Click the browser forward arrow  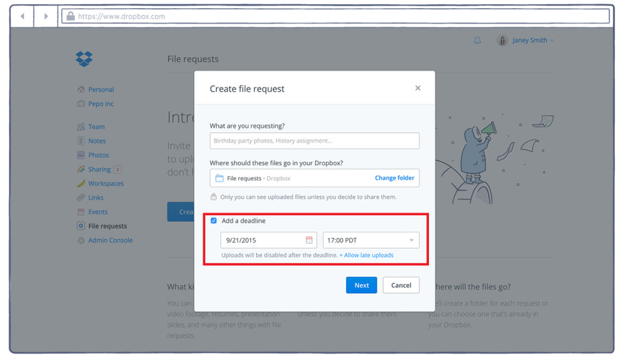click(x=46, y=16)
